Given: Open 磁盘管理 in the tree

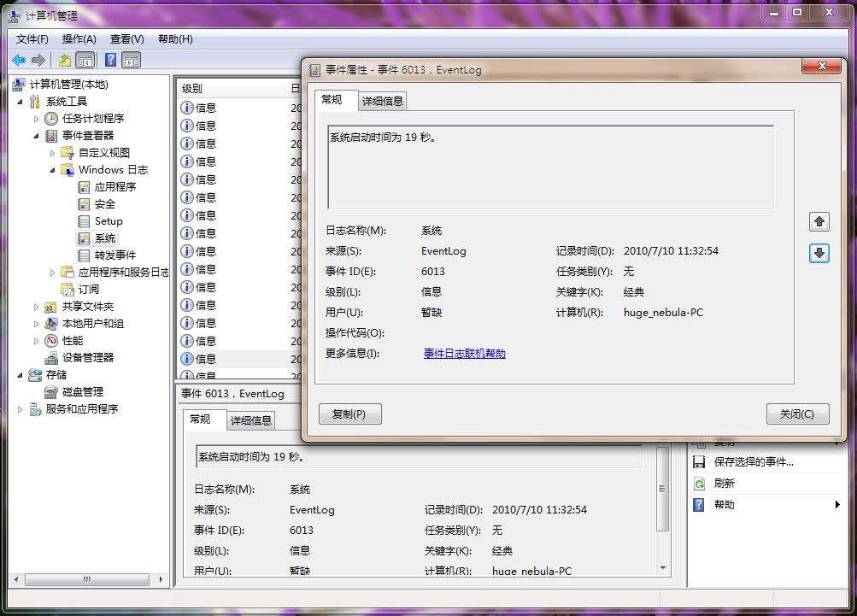Looking at the screenshot, I should [82, 391].
